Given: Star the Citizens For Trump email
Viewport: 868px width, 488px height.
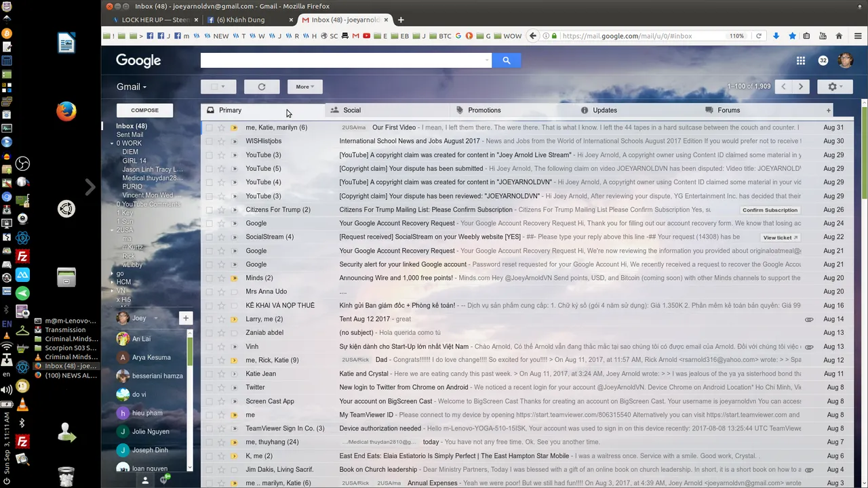Looking at the screenshot, I should (x=221, y=209).
